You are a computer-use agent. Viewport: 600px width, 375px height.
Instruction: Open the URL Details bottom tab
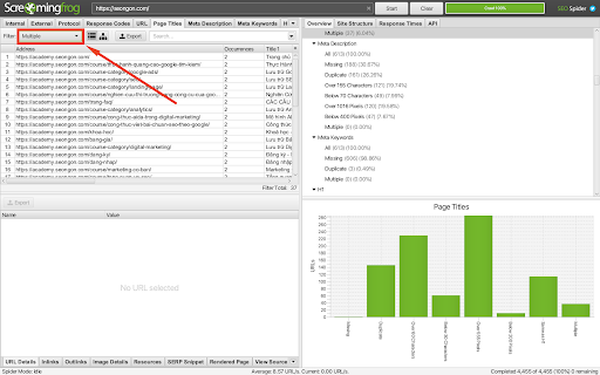tap(21, 362)
